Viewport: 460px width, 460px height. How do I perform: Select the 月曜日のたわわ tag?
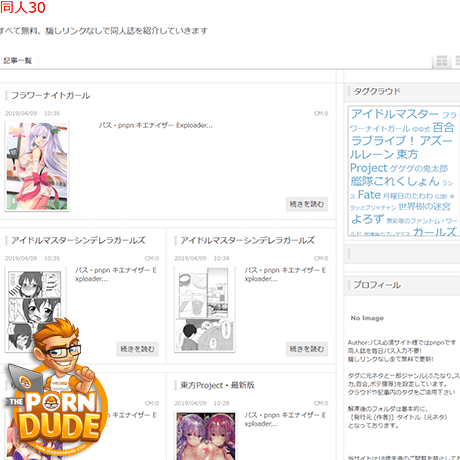pos(408,196)
